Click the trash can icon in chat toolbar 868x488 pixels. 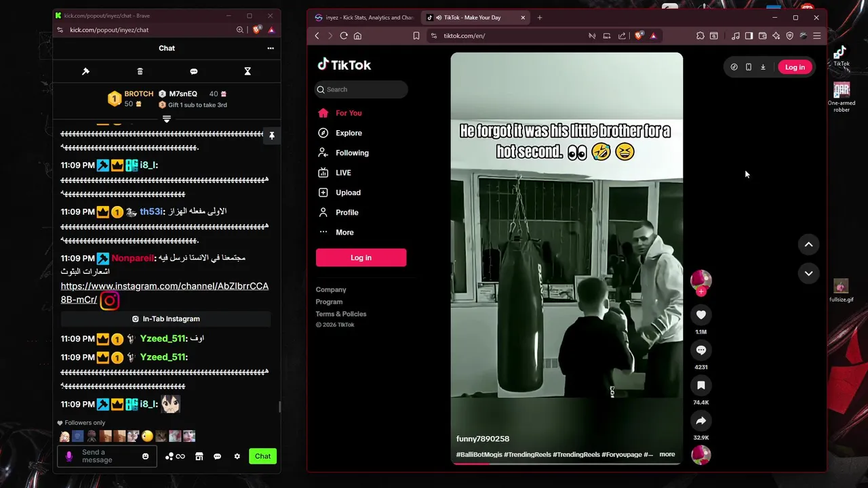(140, 71)
